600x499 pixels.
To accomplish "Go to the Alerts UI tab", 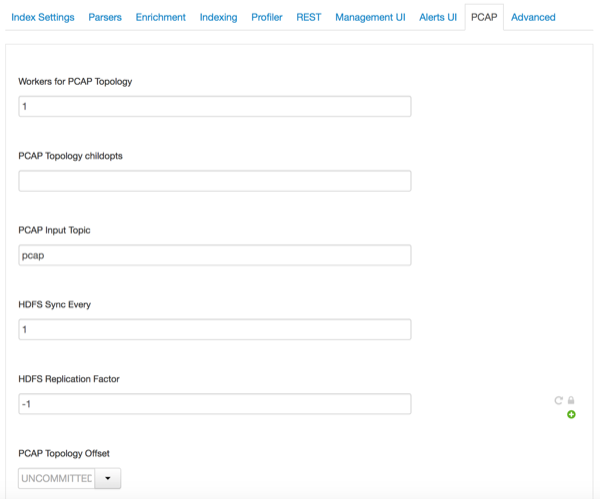I will pos(438,17).
